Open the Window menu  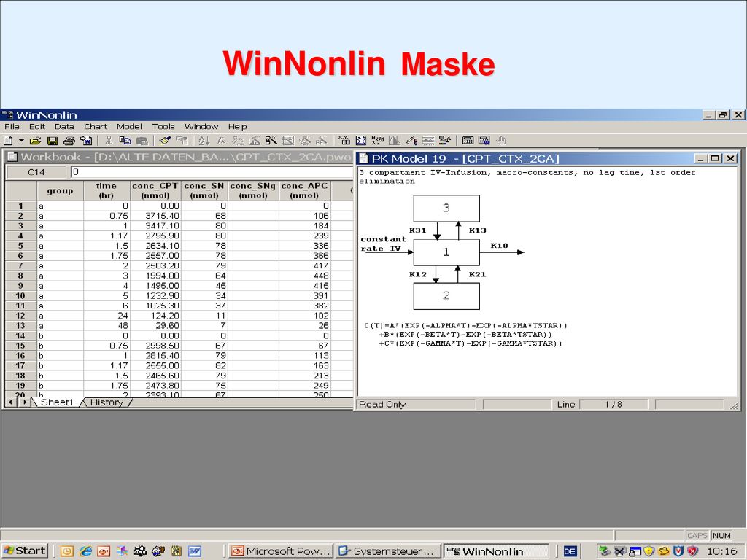[201, 127]
